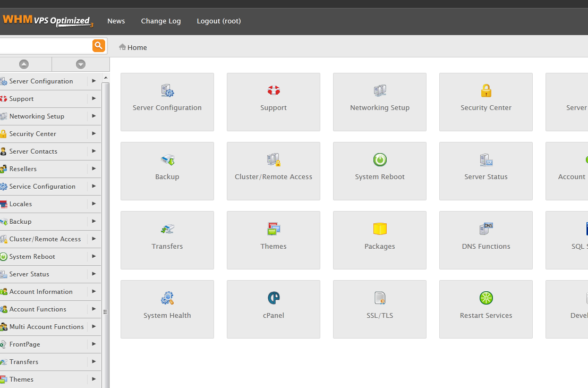Screen dimensions: 588x388
Task: Click the sidebar Service Configuration gear icon
Action: tap(3, 187)
